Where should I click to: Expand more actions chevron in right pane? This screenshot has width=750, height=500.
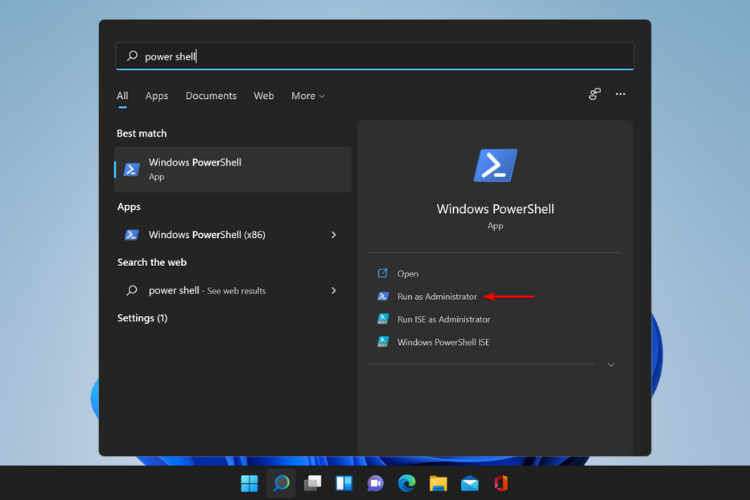tap(611, 365)
